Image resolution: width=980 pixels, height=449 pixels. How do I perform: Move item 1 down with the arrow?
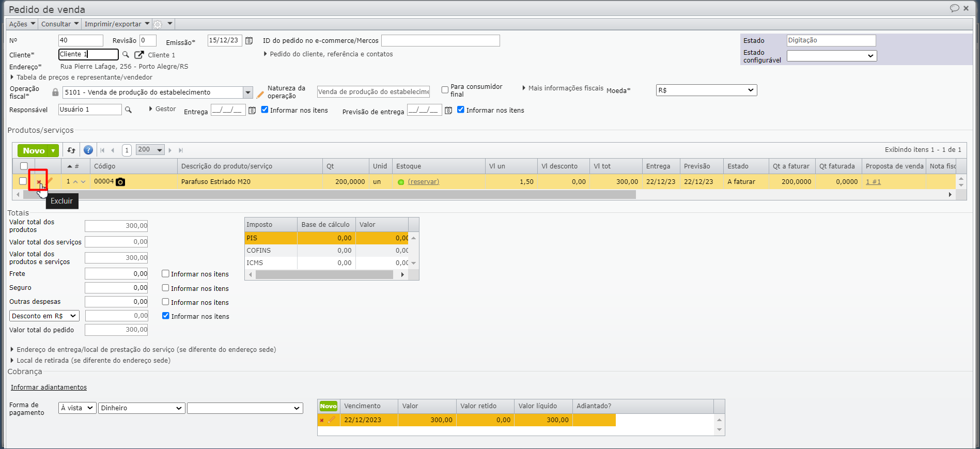(x=83, y=182)
